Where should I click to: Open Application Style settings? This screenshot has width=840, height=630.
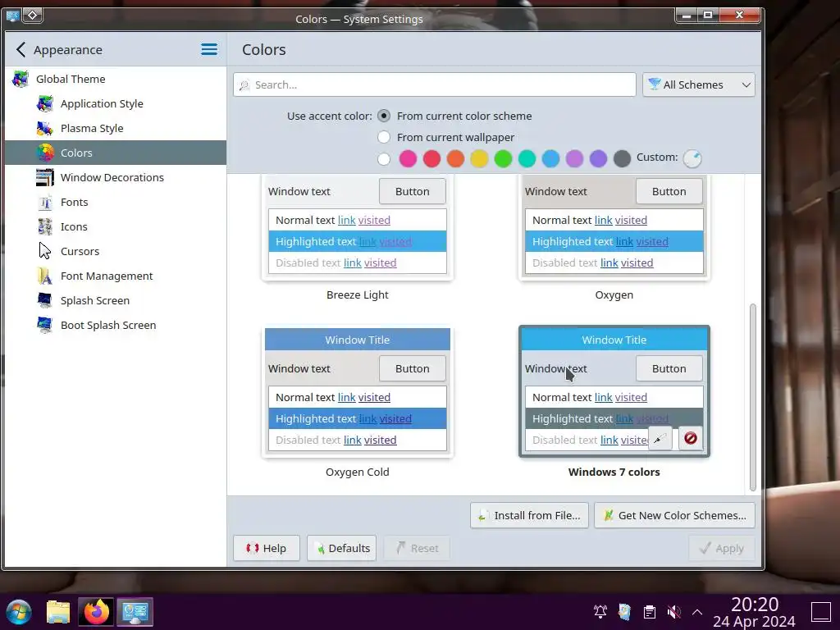click(x=116, y=104)
